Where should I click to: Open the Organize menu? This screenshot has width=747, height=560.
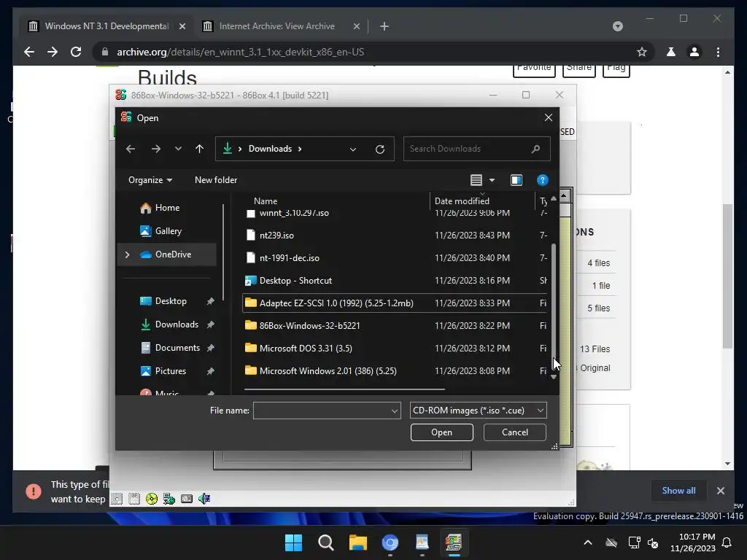(150, 180)
